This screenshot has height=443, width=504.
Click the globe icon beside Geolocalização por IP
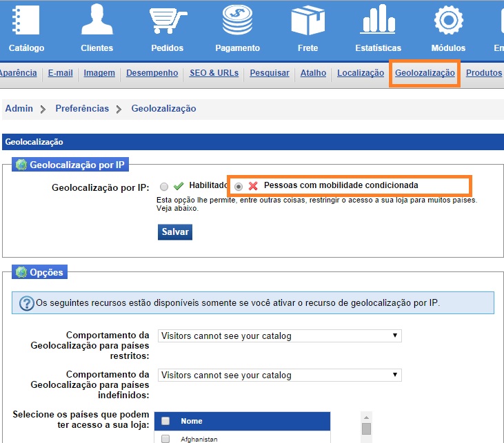click(x=21, y=165)
